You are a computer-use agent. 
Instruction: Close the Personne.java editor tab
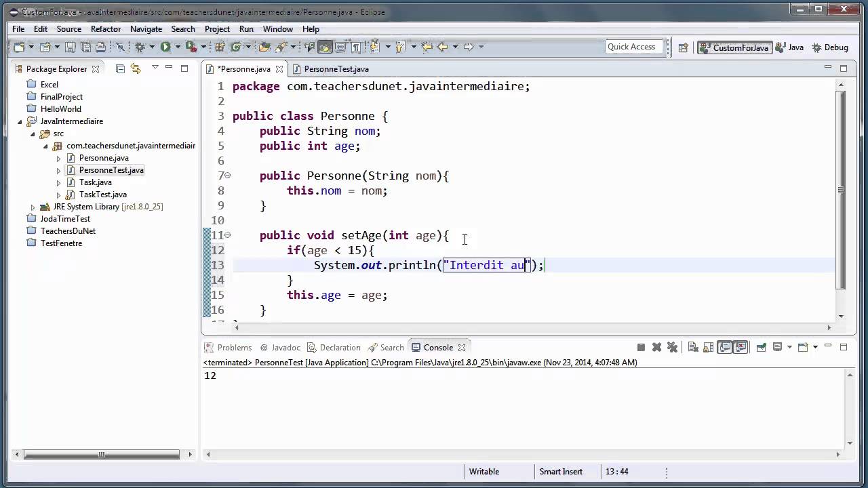pos(279,69)
